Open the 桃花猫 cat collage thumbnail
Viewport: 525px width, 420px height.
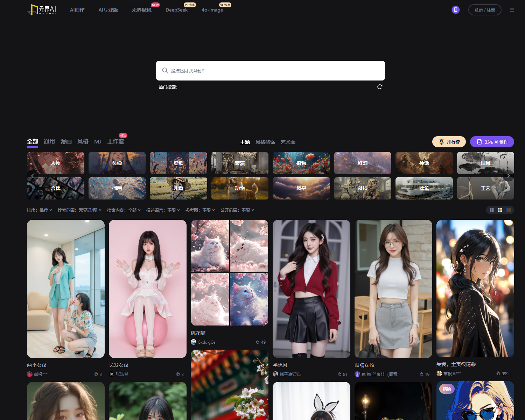(230, 273)
